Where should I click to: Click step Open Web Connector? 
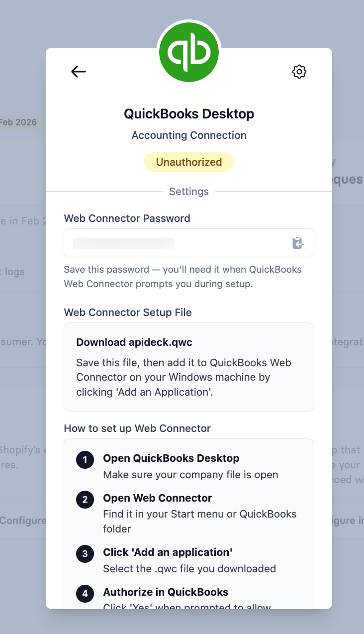pos(158,498)
